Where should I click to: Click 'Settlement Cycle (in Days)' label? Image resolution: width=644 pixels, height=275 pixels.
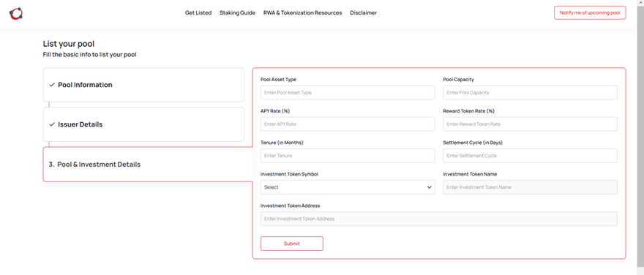pos(473,143)
